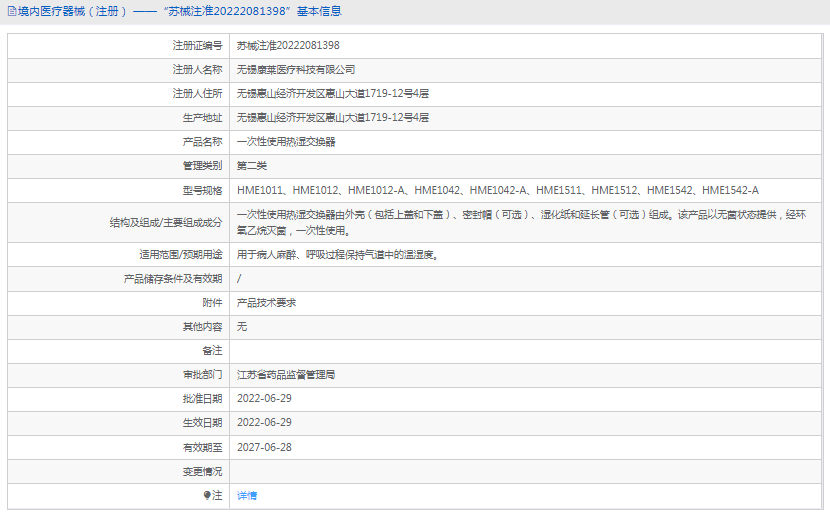
Task: Click the 第二类 management category value
Action: pyautogui.click(x=251, y=166)
